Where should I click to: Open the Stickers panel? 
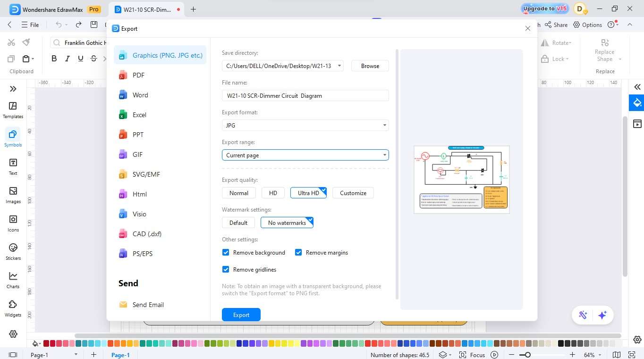pyautogui.click(x=13, y=251)
